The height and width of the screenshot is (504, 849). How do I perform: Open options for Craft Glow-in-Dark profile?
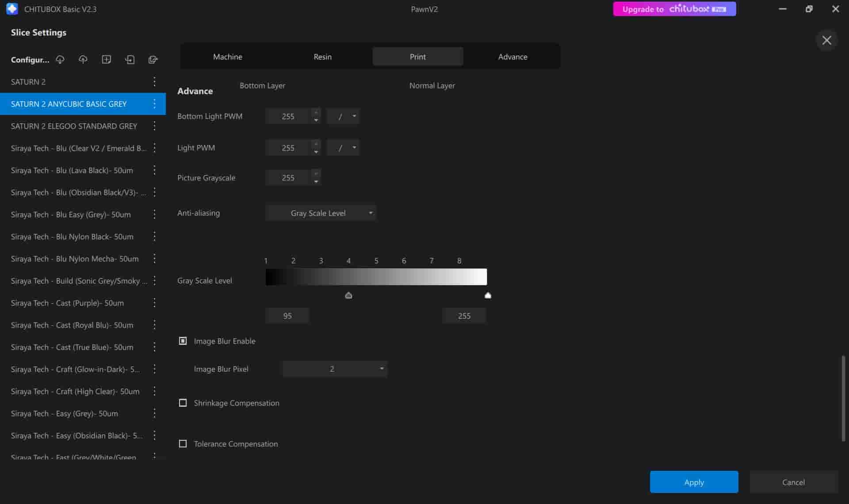point(154,369)
